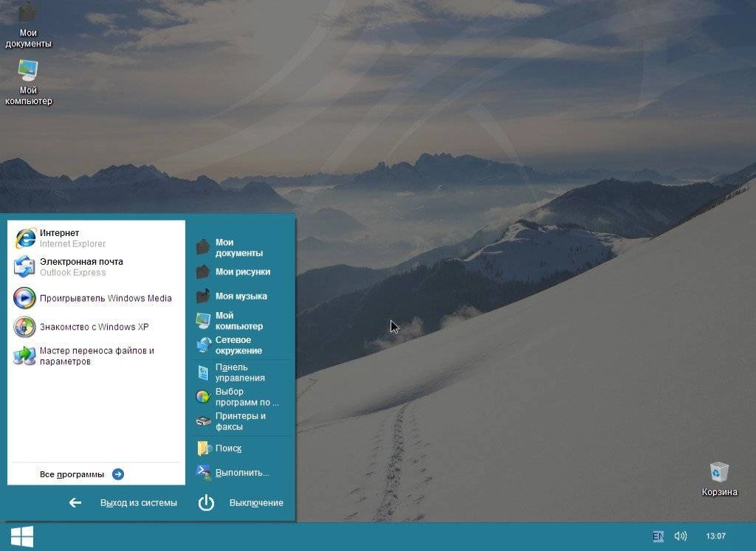Click the Windows XP tour icon
Image resolution: width=756 pixels, height=551 pixels.
coord(24,327)
